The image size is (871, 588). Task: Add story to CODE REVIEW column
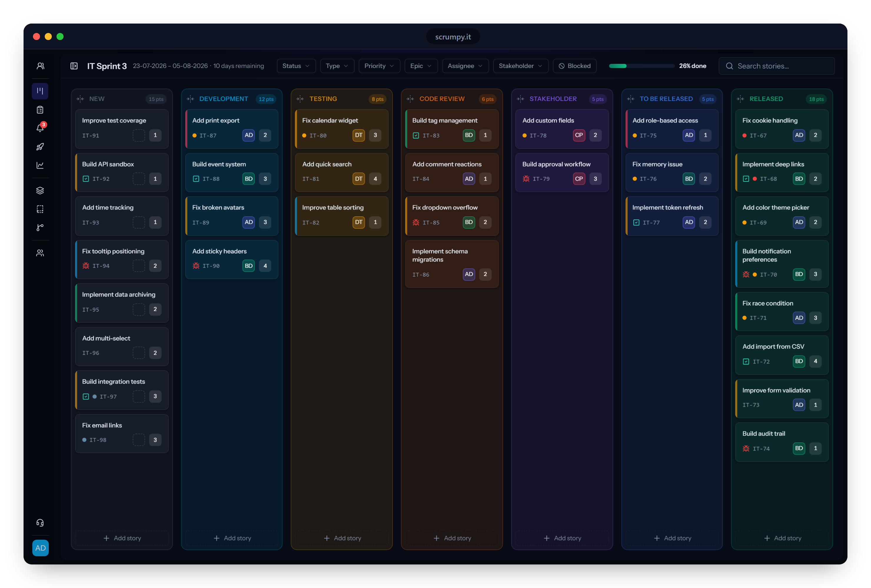(x=452, y=538)
